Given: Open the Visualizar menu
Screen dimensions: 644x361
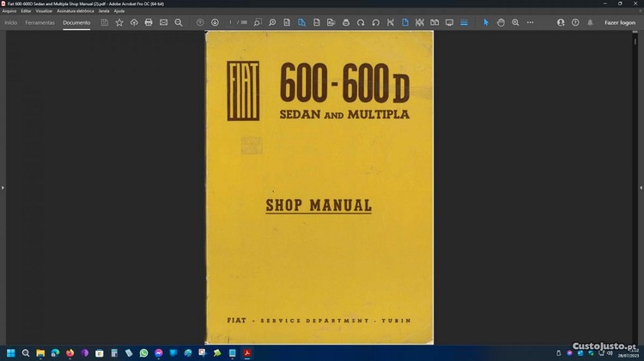Looking at the screenshot, I should click(x=44, y=10).
